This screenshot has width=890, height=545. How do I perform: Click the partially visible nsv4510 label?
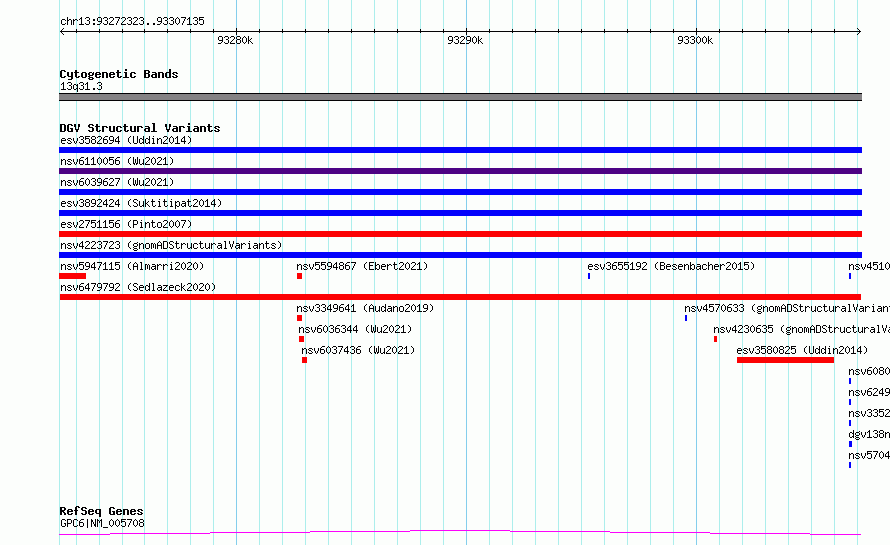click(x=869, y=266)
